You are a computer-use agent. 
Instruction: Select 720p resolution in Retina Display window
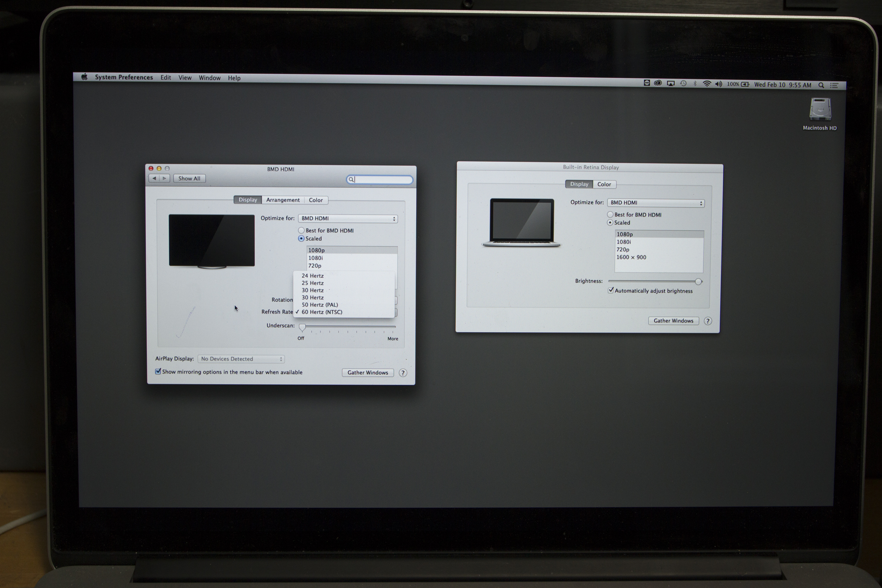pyautogui.click(x=659, y=250)
